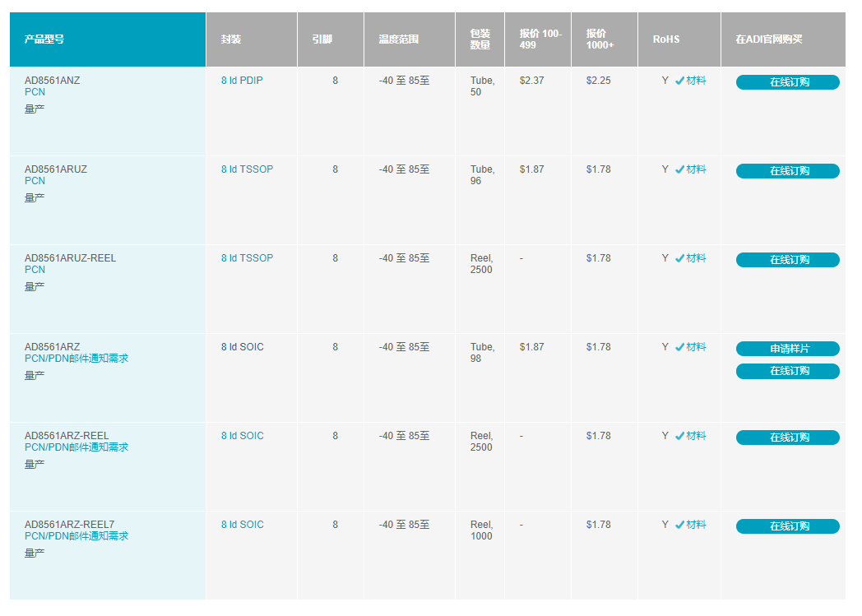The image size is (862, 616).
Task: Open PCN link under AD8561ARUZ-REEL
Action: 35,270
